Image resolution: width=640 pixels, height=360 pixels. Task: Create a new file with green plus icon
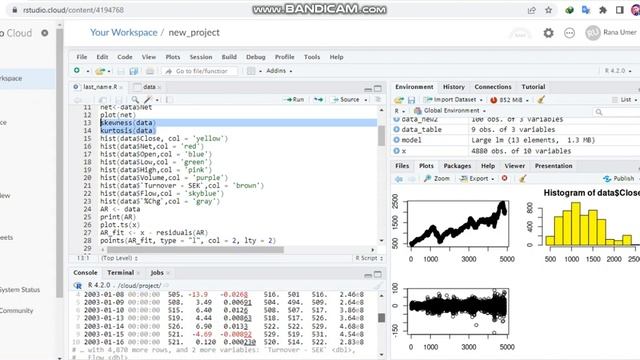click(x=77, y=71)
